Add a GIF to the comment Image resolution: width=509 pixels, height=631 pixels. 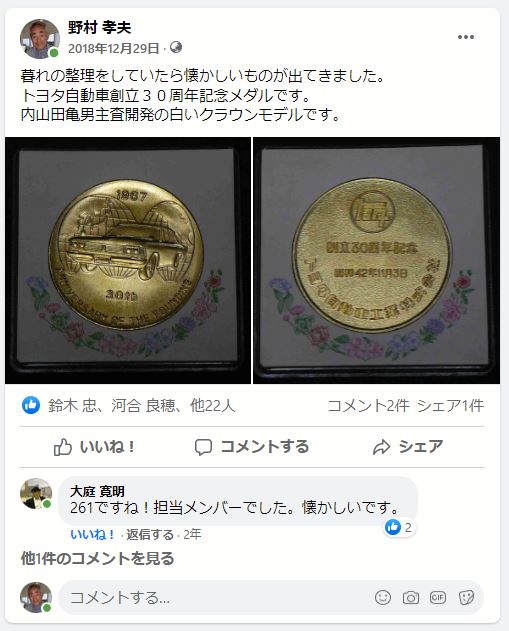point(438,598)
